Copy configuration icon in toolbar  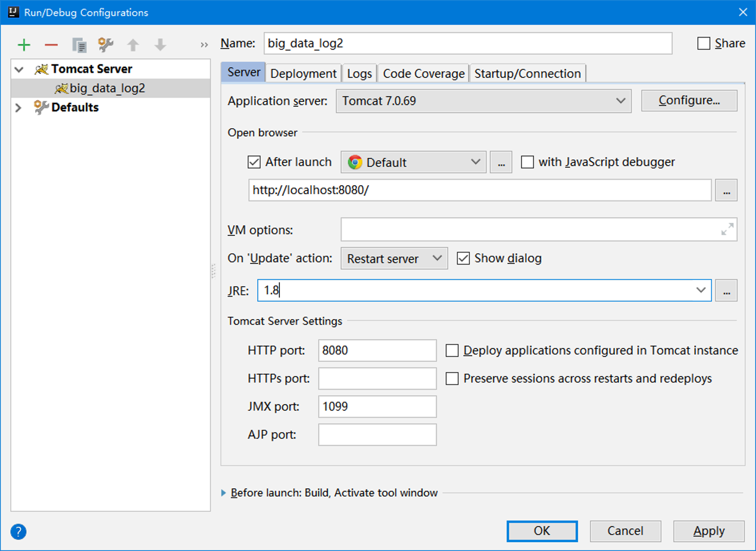[79, 45]
